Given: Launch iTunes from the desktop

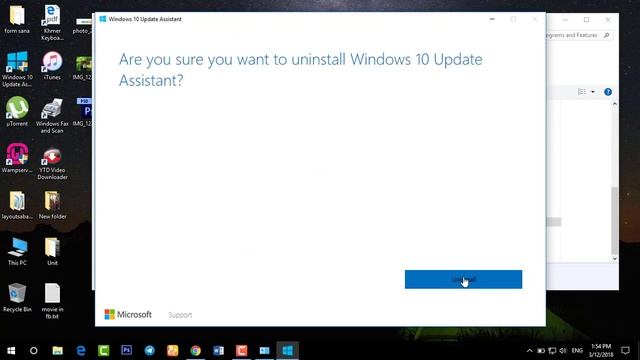Looking at the screenshot, I should [52, 65].
